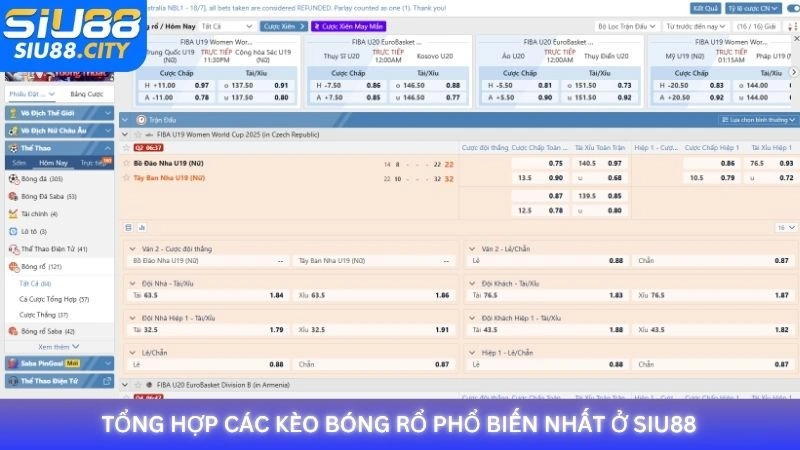Collapse the Đội Khách - Tài/Xỉu market
This screenshot has height=450, width=800.
[472, 284]
